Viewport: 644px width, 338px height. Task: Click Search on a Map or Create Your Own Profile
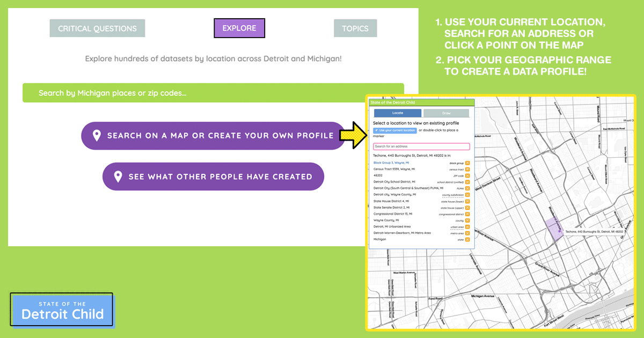point(213,136)
